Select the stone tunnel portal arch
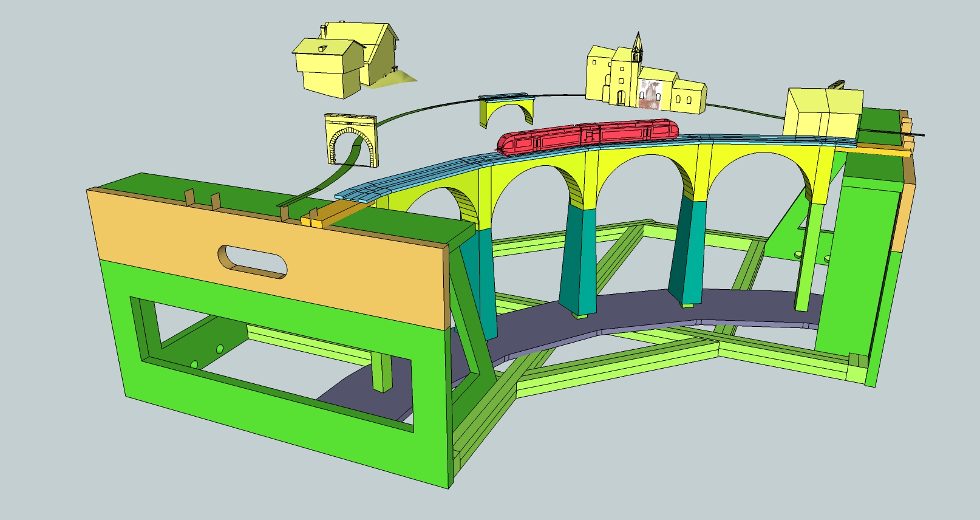The image size is (980, 520). [352, 140]
